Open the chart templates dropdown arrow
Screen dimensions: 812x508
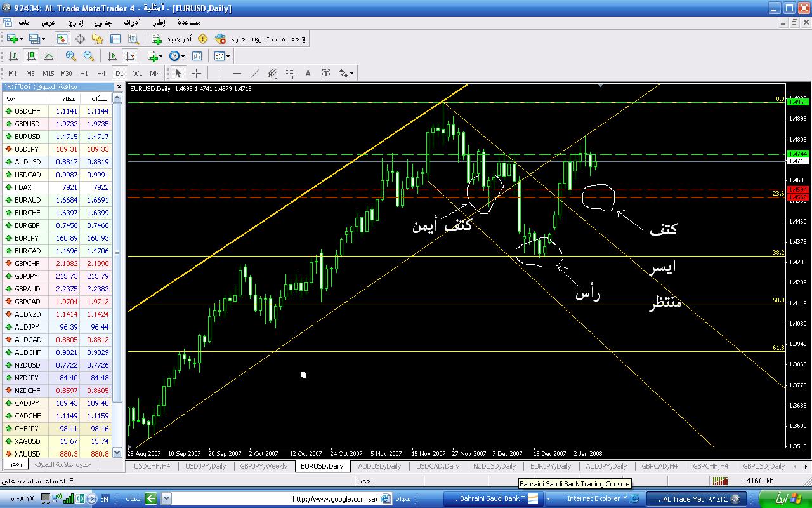[x=228, y=56]
